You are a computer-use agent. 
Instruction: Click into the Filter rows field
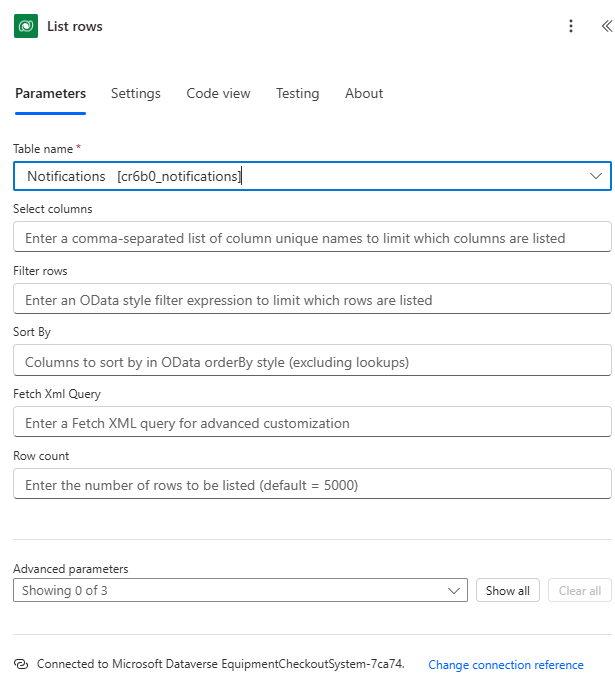click(x=311, y=300)
